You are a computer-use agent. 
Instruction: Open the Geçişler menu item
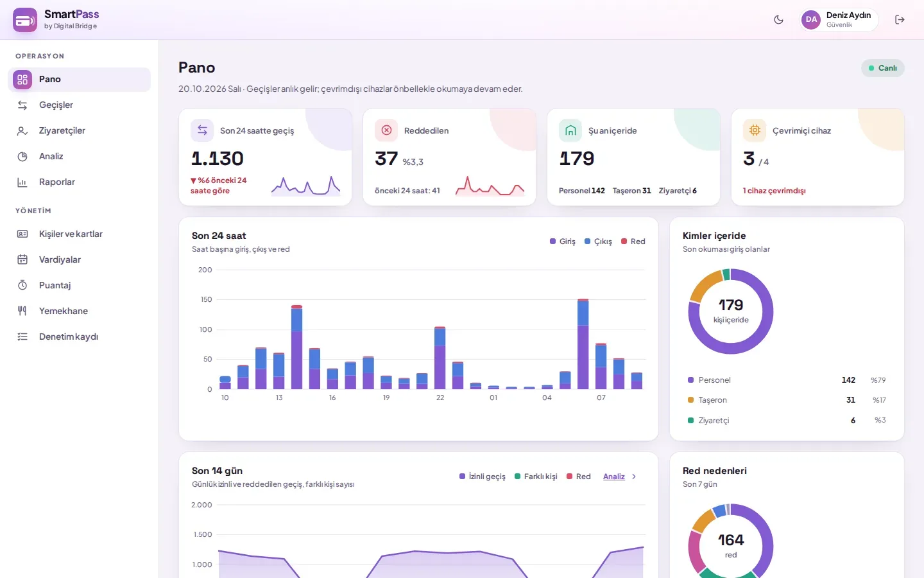(x=80, y=105)
